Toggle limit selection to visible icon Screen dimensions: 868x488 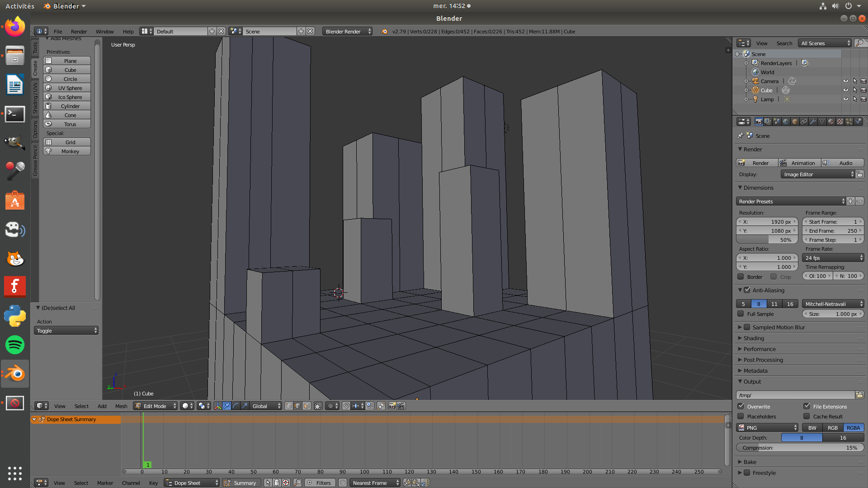coord(318,406)
